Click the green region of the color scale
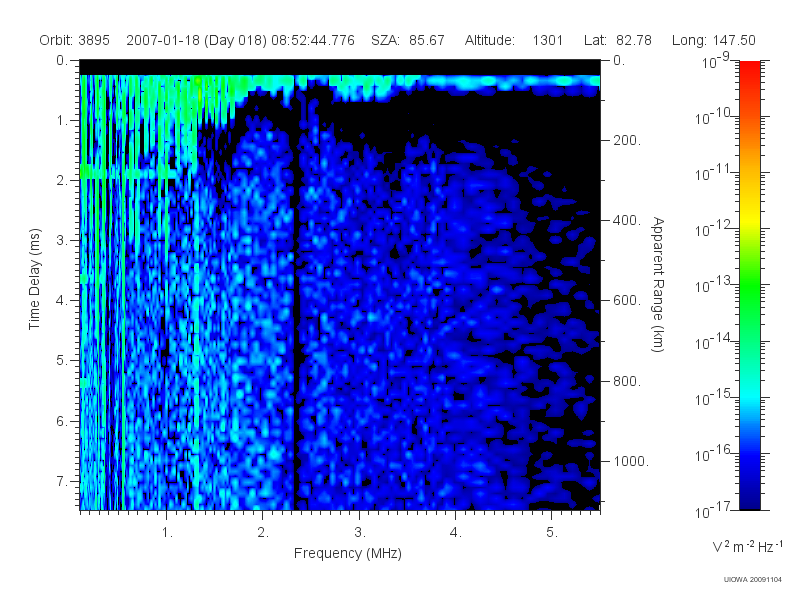Viewport: 800px width, 600px height. pos(749,296)
